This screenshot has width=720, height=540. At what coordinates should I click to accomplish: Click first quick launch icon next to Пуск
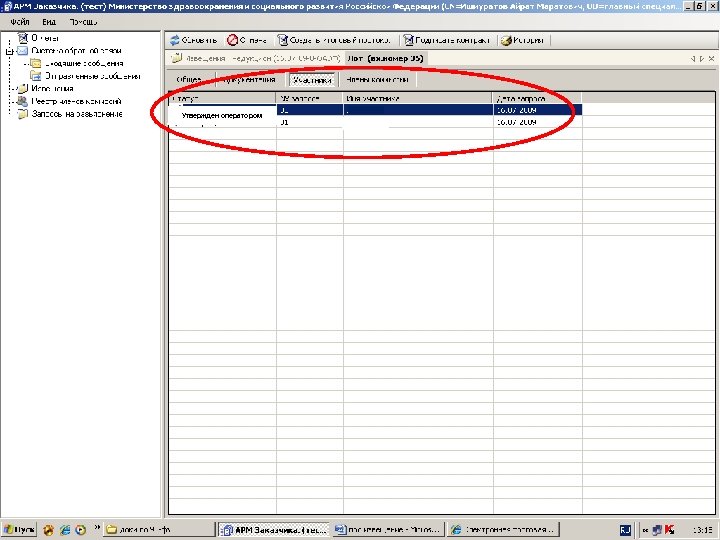coord(49,530)
